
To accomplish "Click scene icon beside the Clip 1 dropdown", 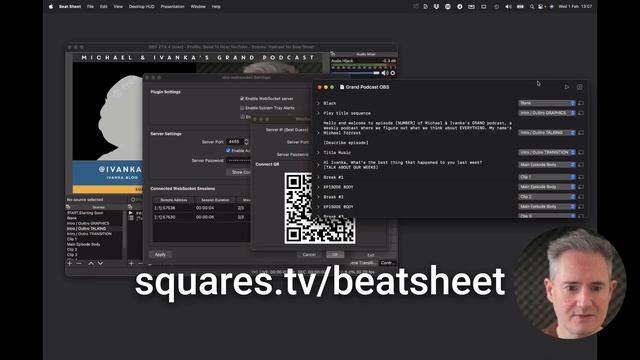I will (581, 177).
